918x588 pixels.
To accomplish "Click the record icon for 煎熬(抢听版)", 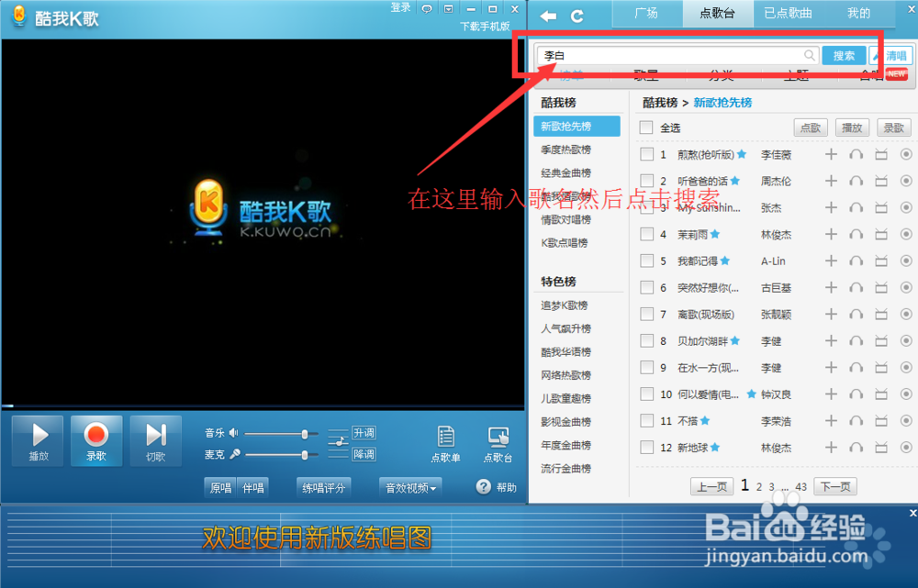I will (x=906, y=154).
